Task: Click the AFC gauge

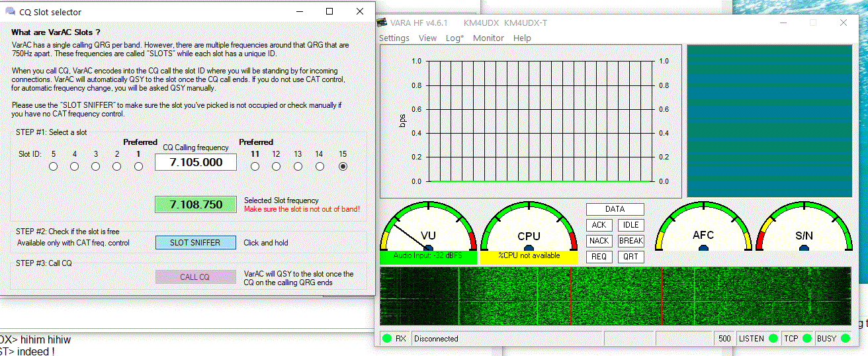Action: [x=703, y=226]
